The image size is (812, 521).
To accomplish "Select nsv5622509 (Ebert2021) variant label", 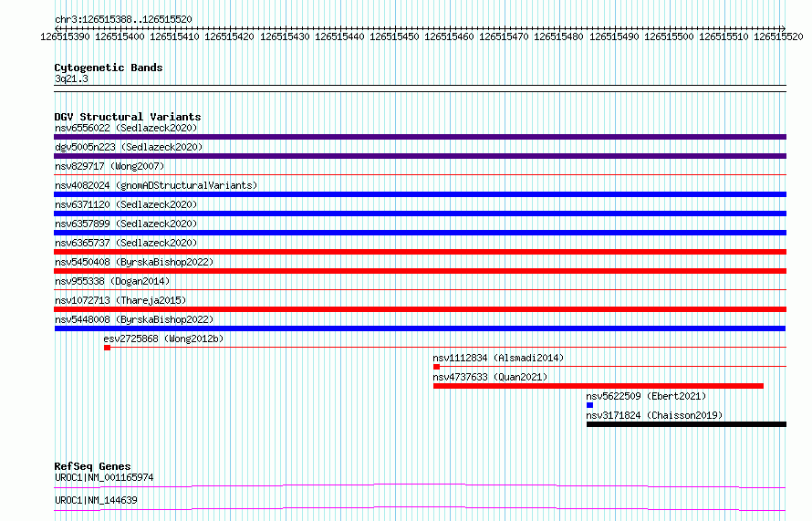I will pos(646,396).
